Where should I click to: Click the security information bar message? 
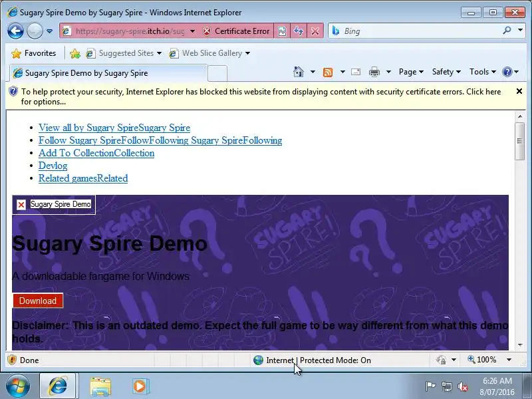pyautogui.click(x=261, y=96)
